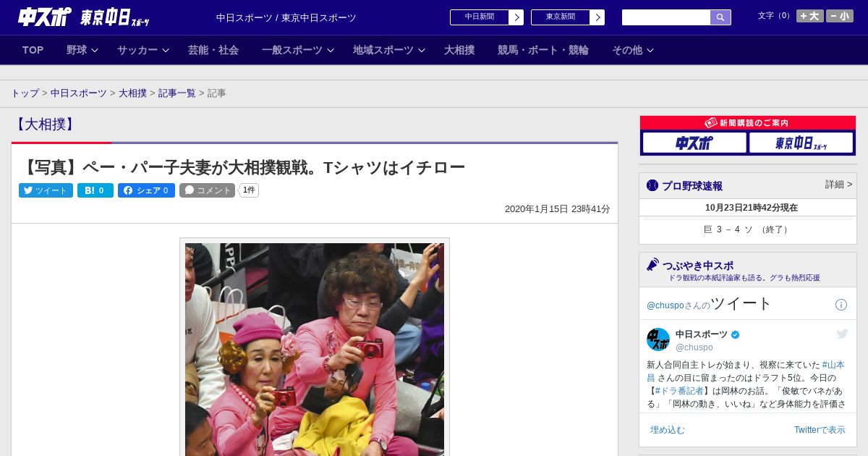Click 中日スポーツ Twitter avatar

click(658, 339)
